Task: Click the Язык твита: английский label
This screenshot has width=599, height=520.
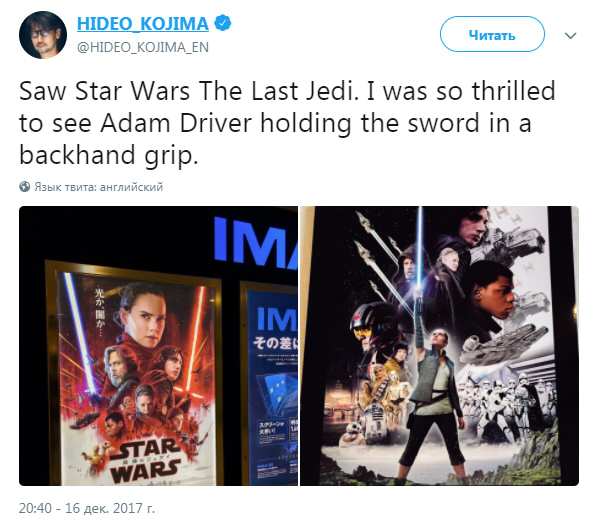Action: pos(99,187)
